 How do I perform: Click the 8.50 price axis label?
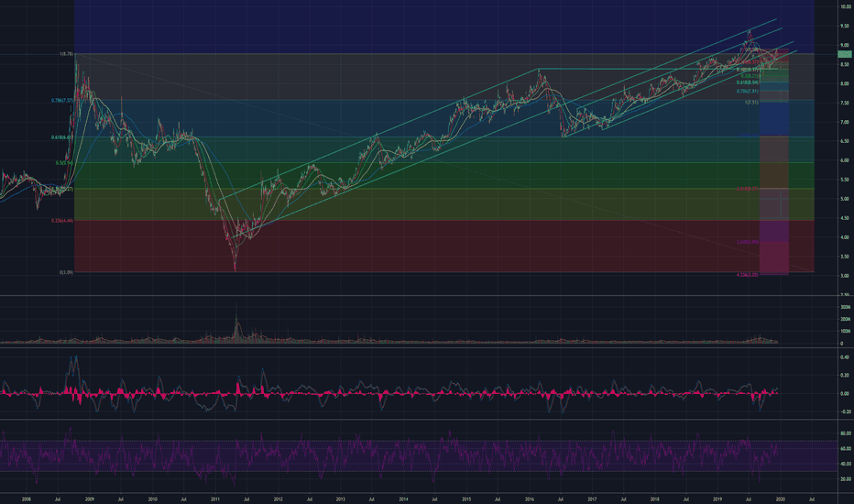(844, 65)
